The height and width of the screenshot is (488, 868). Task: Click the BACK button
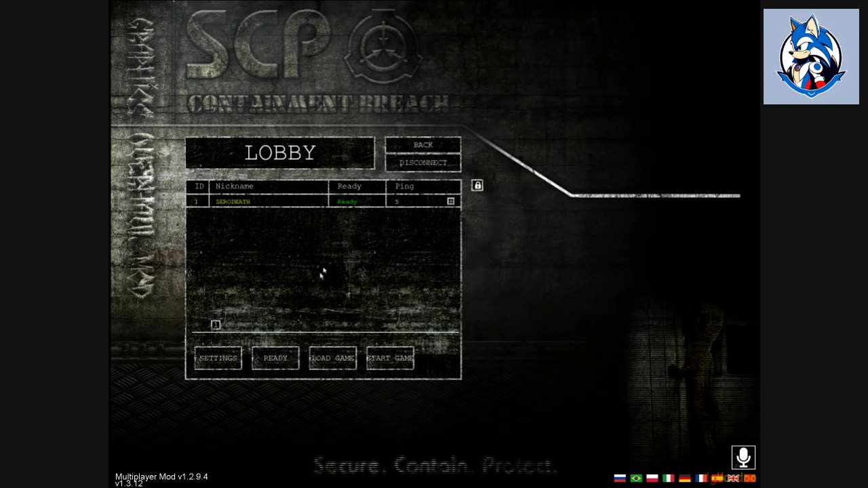tap(423, 145)
